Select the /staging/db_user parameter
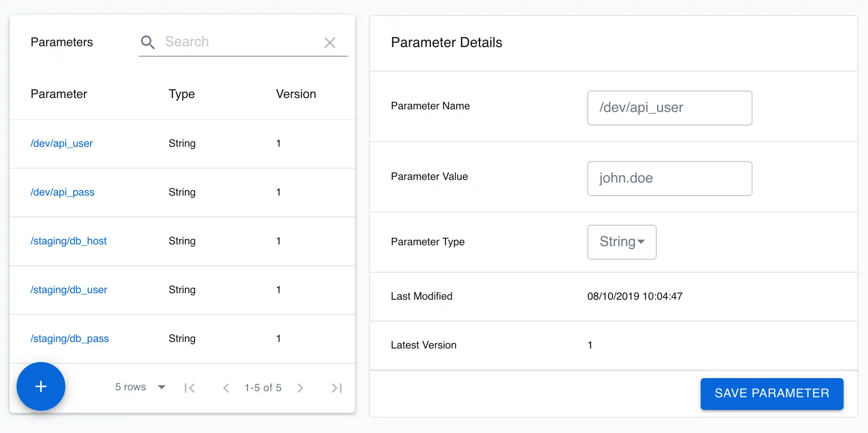The height and width of the screenshot is (433, 868). [68, 290]
